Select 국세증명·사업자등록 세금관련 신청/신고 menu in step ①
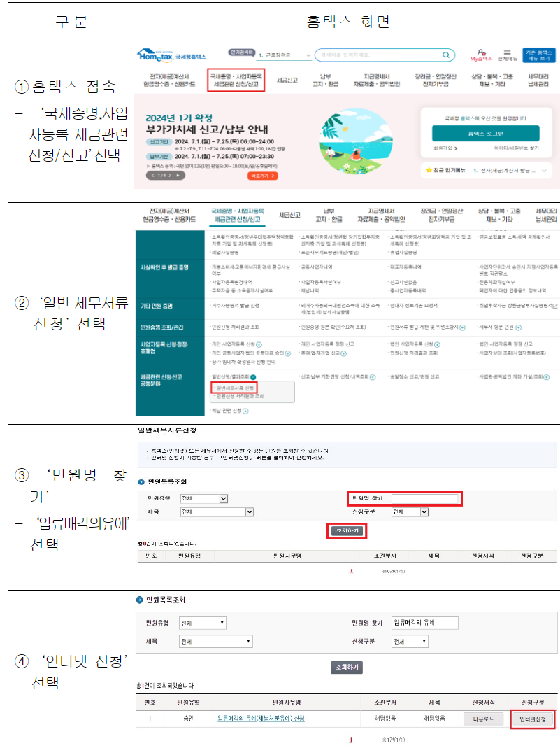This screenshot has height=755, width=560. tap(236, 80)
